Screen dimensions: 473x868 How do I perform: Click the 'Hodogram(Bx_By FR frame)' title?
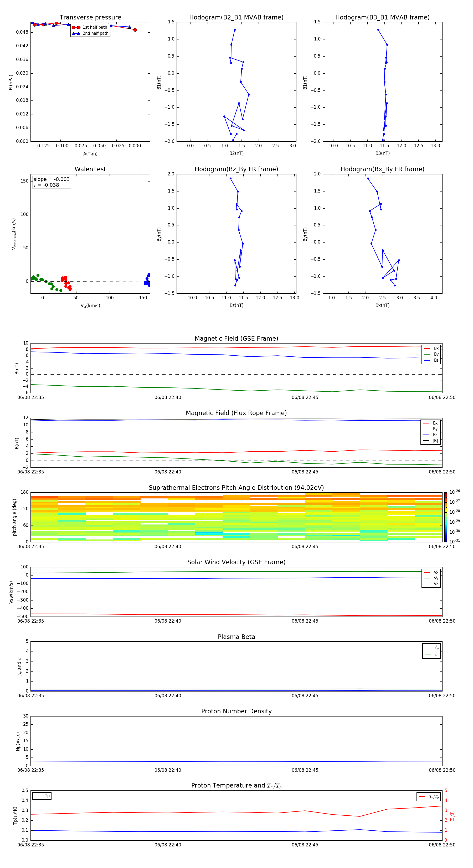coord(382,169)
